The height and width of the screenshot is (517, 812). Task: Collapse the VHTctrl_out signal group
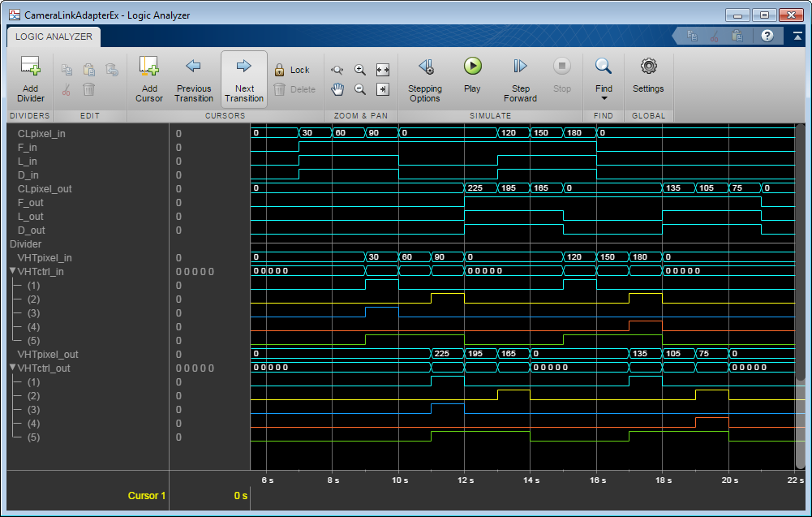13,368
